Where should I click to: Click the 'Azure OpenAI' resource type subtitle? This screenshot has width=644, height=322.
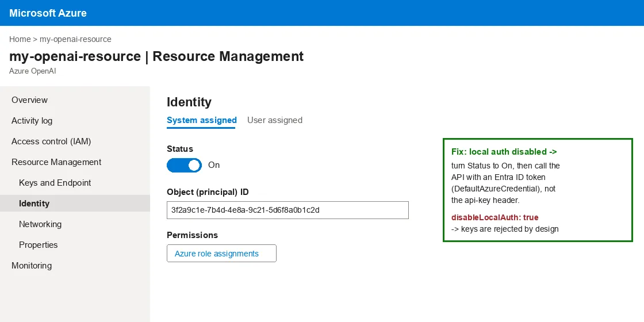32,71
